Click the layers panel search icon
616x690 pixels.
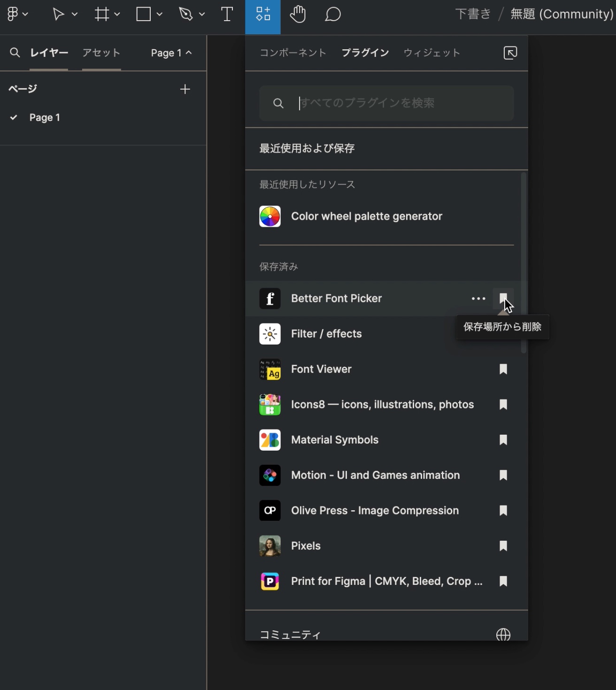coord(15,53)
